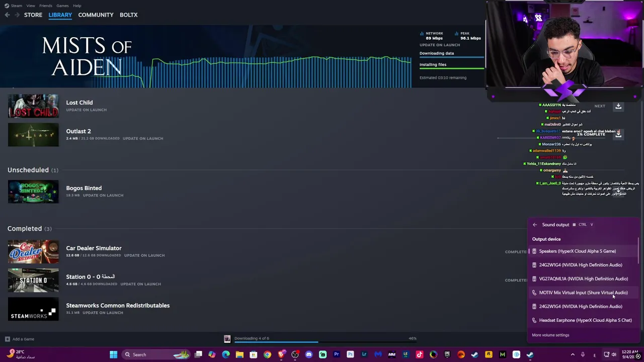Launch Copilot from the taskbar

(x=212, y=354)
